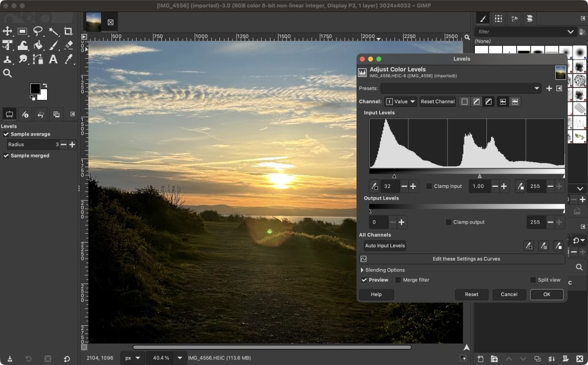Select the Move tool
The image size is (588, 365).
click(7, 31)
